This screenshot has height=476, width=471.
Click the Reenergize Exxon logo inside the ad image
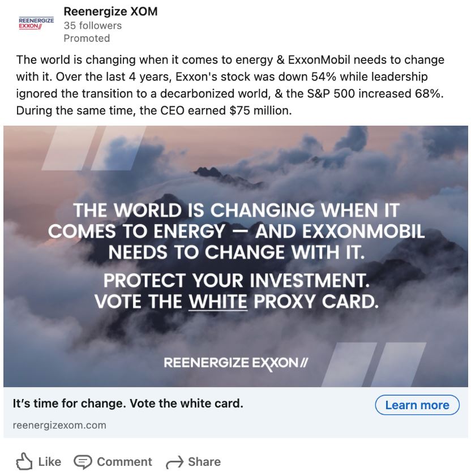pos(236,362)
